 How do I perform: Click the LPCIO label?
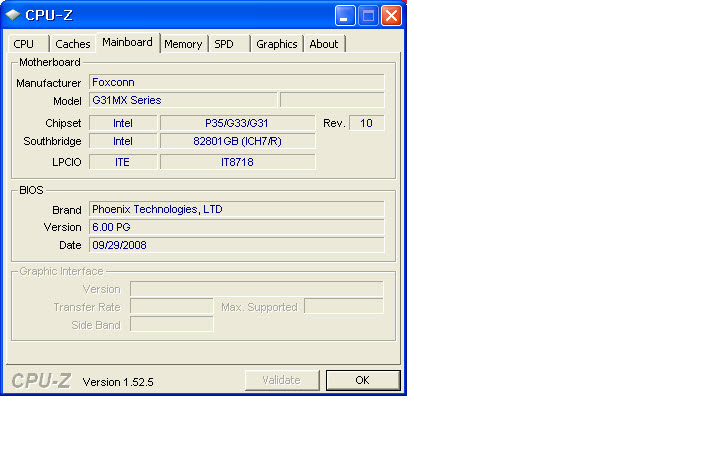[67, 162]
